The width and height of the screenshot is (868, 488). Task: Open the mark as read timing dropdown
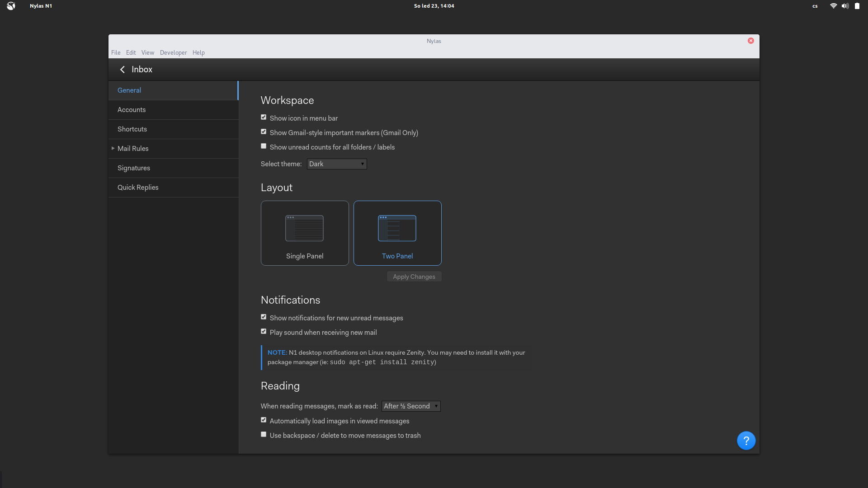pyautogui.click(x=411, y=406)
